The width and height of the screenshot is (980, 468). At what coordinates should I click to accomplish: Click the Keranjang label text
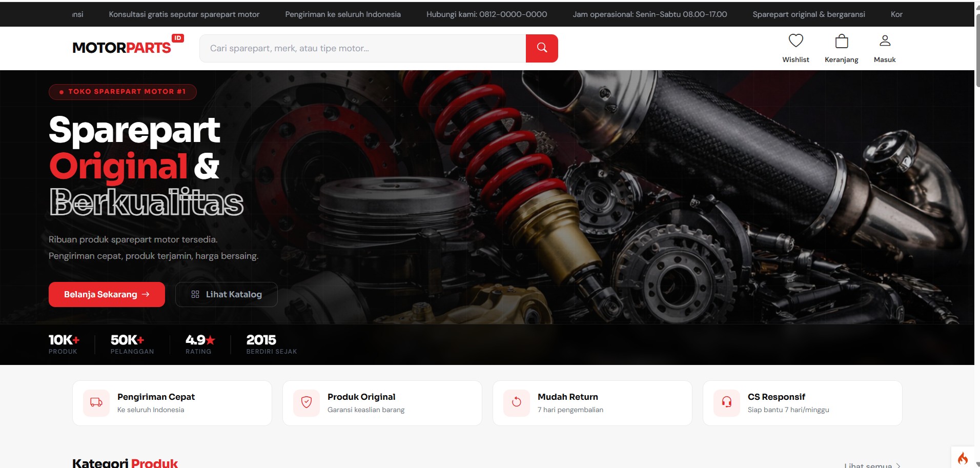tap(842, 59)
